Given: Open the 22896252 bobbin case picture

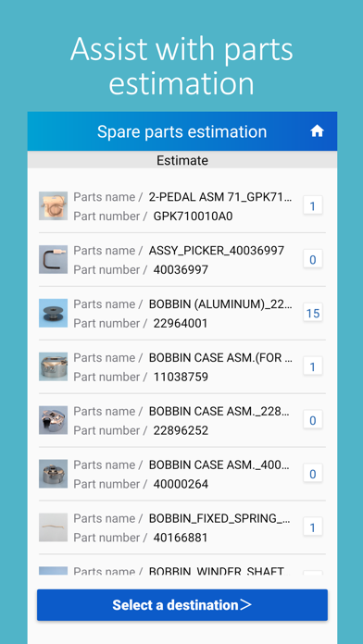Looking at the screenshot, I should [x=54, y=420].
